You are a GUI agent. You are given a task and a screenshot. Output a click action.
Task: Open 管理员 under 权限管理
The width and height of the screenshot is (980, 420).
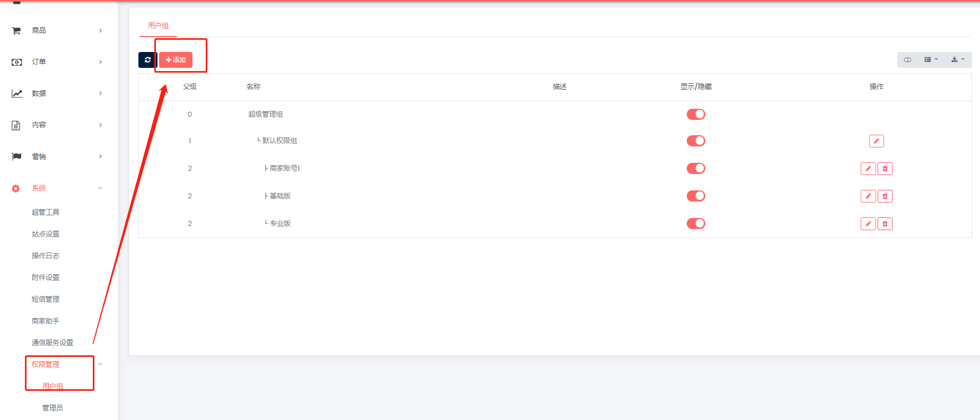coord(52,408)
